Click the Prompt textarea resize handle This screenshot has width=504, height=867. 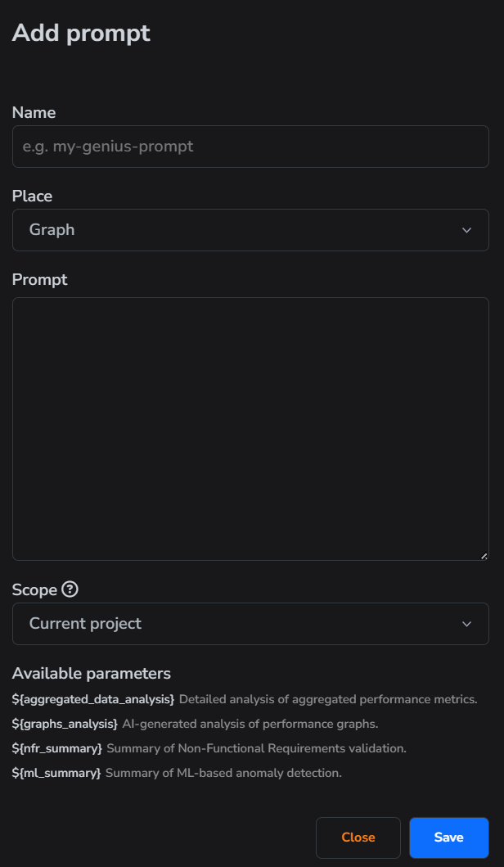point(483,554)
